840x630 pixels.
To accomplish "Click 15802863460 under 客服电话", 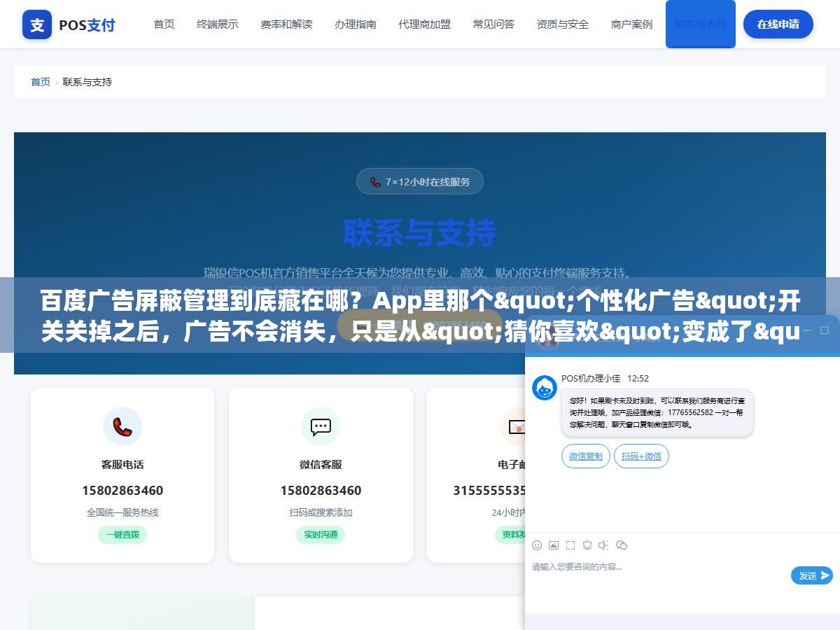I will tap(122, 490).
